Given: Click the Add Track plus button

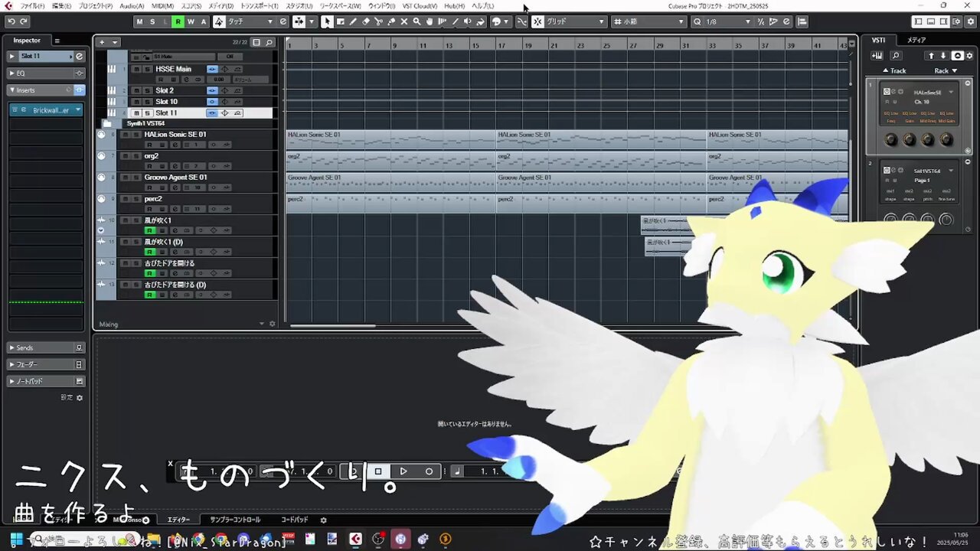Looking at the screenshot, I should pos(102,42).
